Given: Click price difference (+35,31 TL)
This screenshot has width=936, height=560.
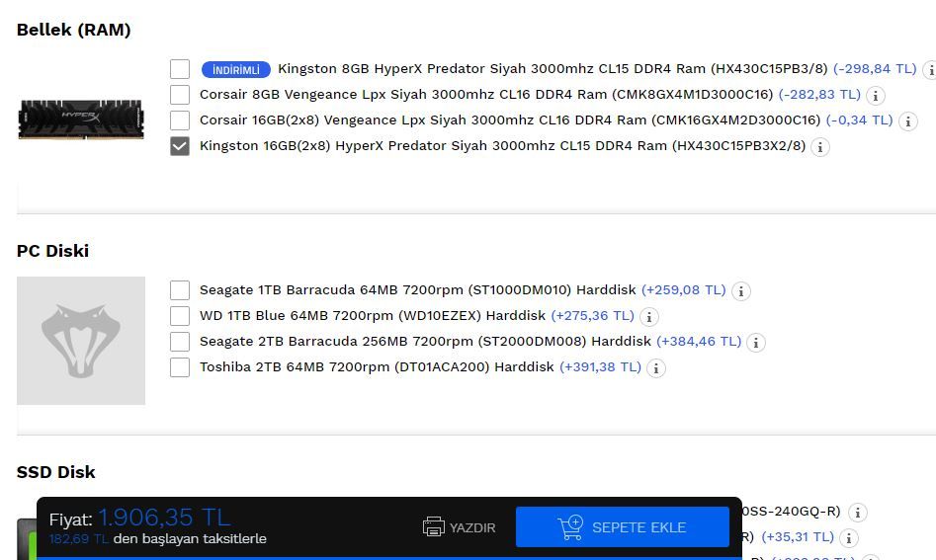Looking at the screenshot, I should tap(798, 536).
